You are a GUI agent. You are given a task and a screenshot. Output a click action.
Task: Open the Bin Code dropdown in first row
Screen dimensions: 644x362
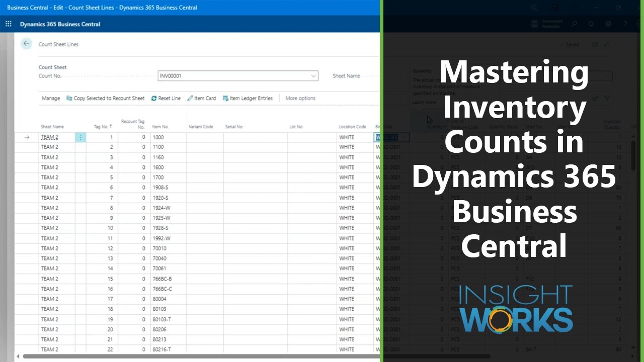pyautogui.click(x=404, y=137)
